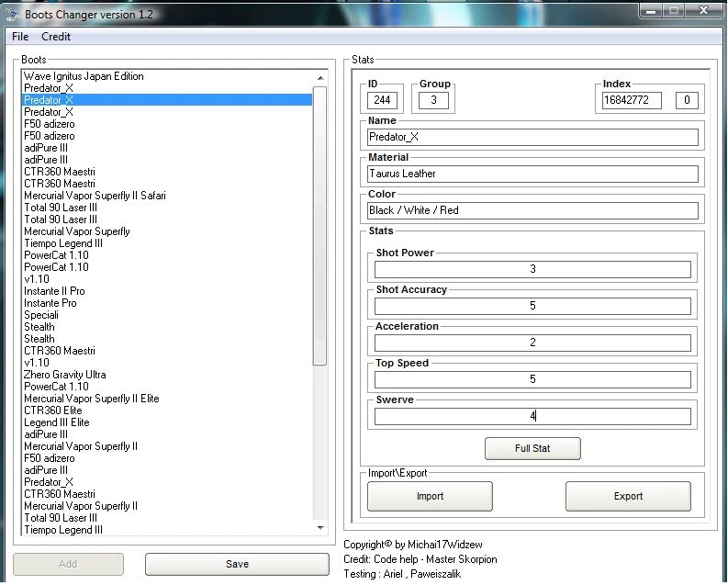This screenshot has width=728, height=585.
Task: Click the disabled Add button
Action: 68,564
